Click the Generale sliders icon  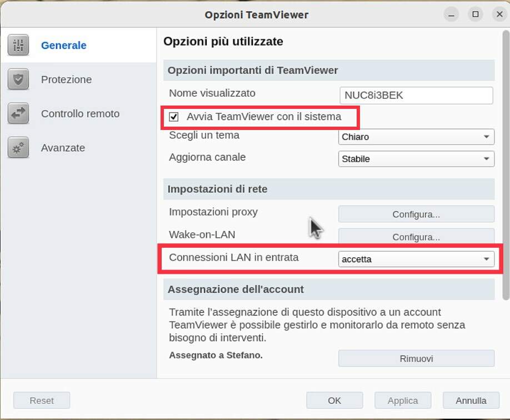pyautogui.click(x=18, y=45)
